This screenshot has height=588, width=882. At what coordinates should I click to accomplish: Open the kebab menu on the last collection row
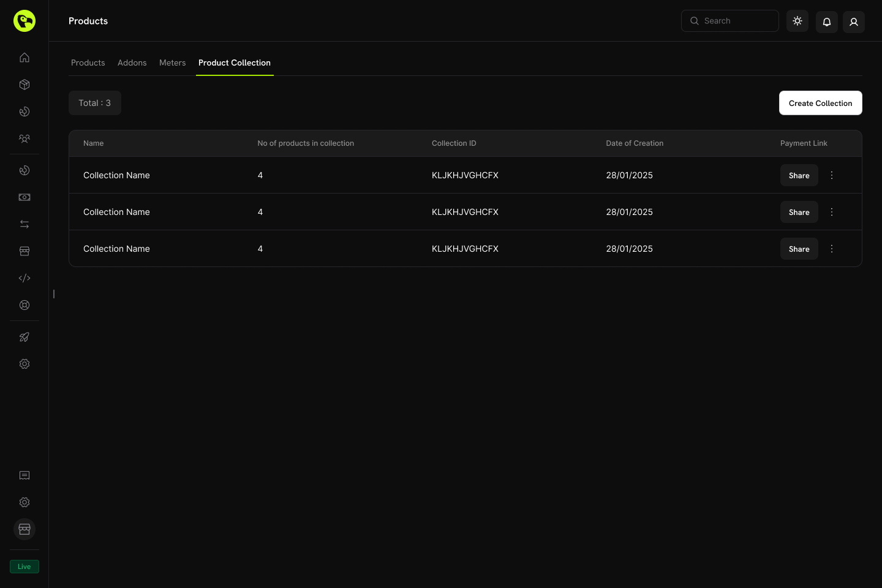pos(832,249)
